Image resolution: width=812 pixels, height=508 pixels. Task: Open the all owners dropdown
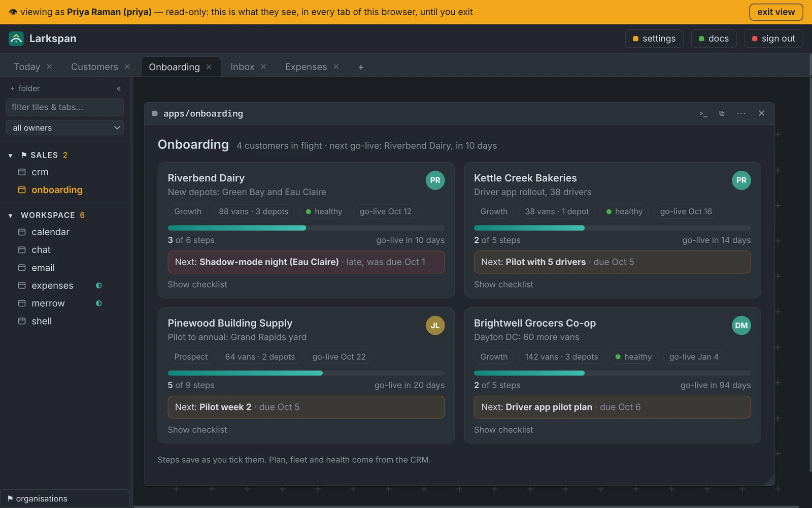65,128
